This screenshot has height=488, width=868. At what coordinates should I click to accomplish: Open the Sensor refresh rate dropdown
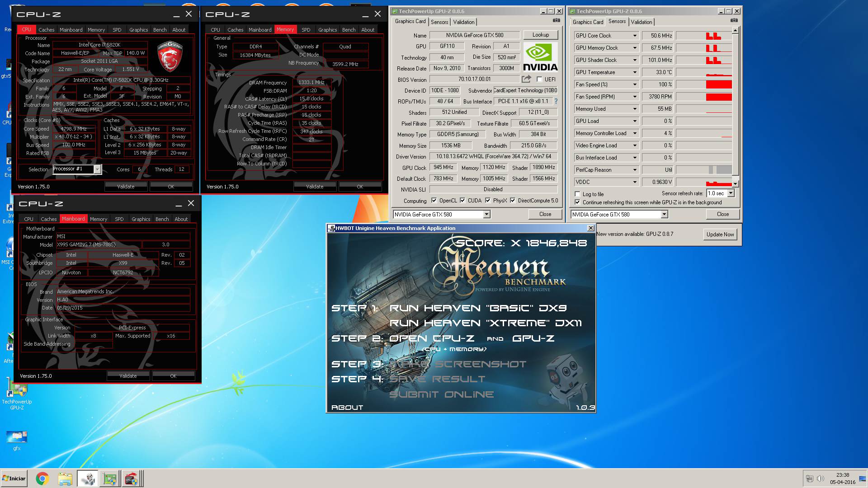pyautogui.click(x=731, y=193)
